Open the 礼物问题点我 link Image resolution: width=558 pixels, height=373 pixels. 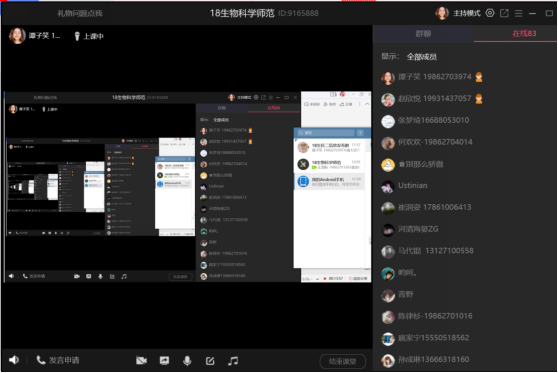80,13
